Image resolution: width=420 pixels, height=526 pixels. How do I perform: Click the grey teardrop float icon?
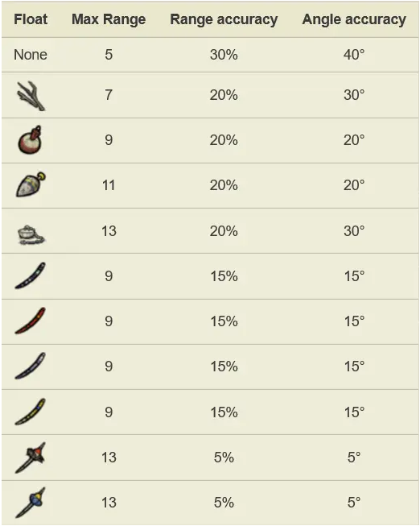[31, 184]
